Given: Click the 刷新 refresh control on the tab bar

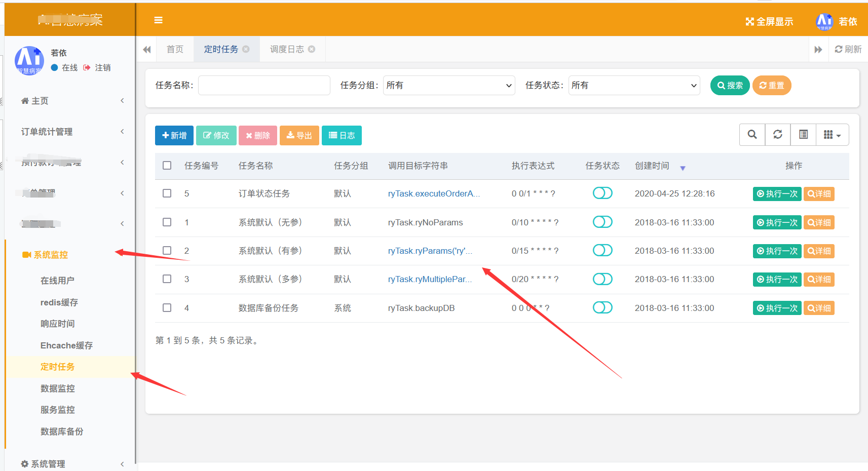Looking at the screenshot, I should point(848,49).
